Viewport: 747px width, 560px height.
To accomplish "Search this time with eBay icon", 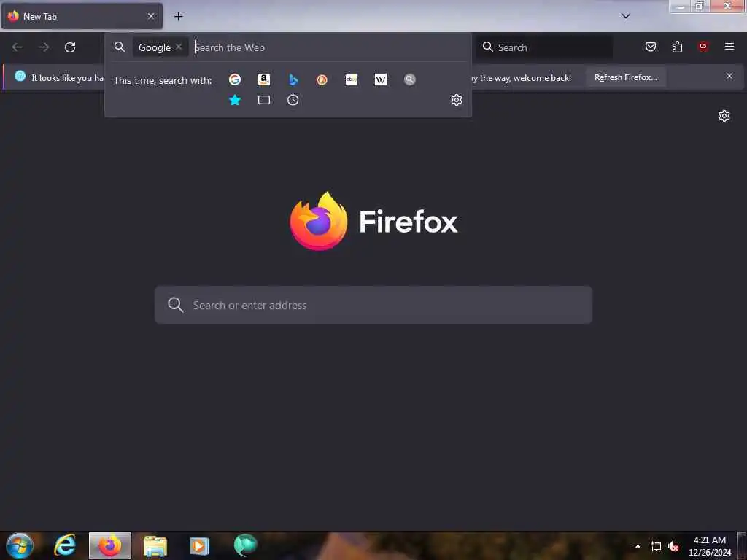I will pos(352,79).
